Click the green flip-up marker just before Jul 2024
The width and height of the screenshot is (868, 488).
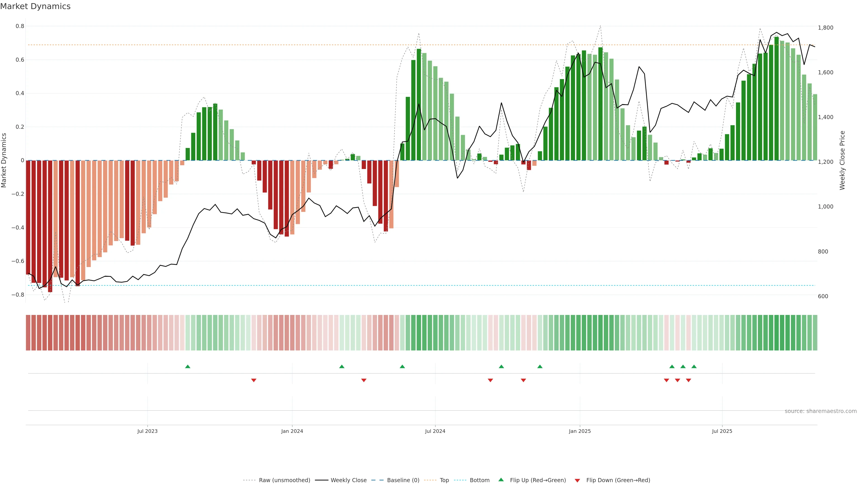pyautogui.click(x=402, y=366)
